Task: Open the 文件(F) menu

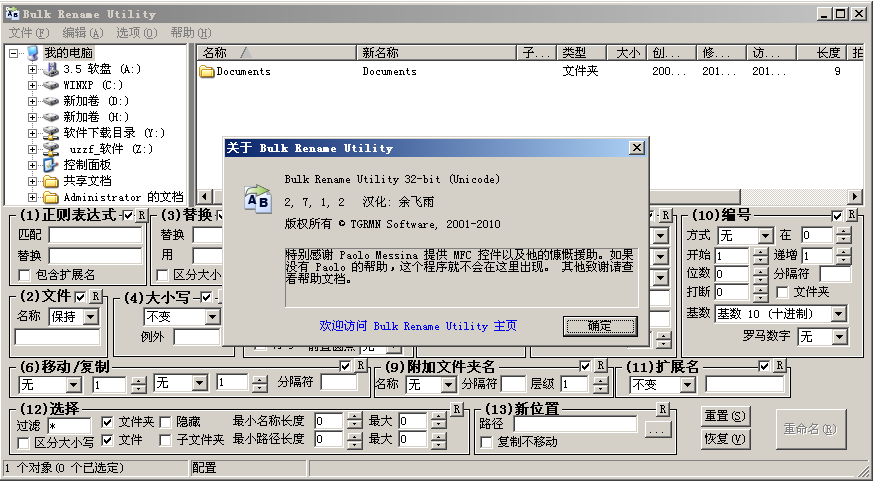Action: point(30,32)
